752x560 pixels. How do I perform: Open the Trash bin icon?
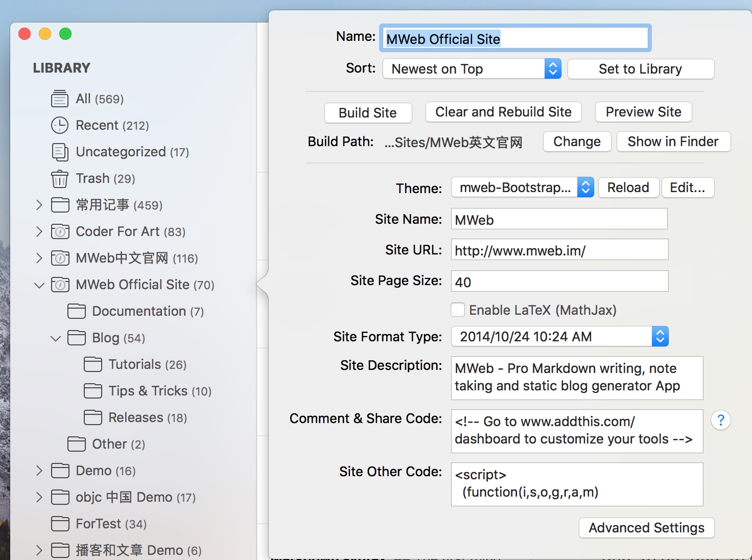[60, 179]
